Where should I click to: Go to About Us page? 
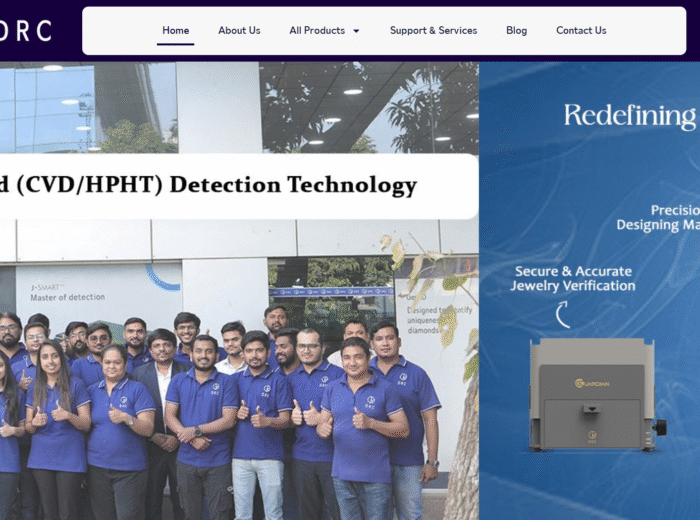pos(239,30)
